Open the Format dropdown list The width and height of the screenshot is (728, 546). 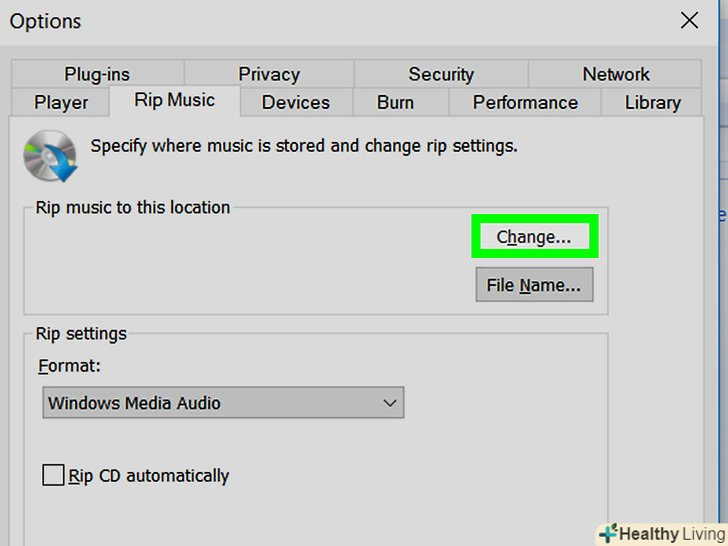pyautogui.click(x=223, y=403)
